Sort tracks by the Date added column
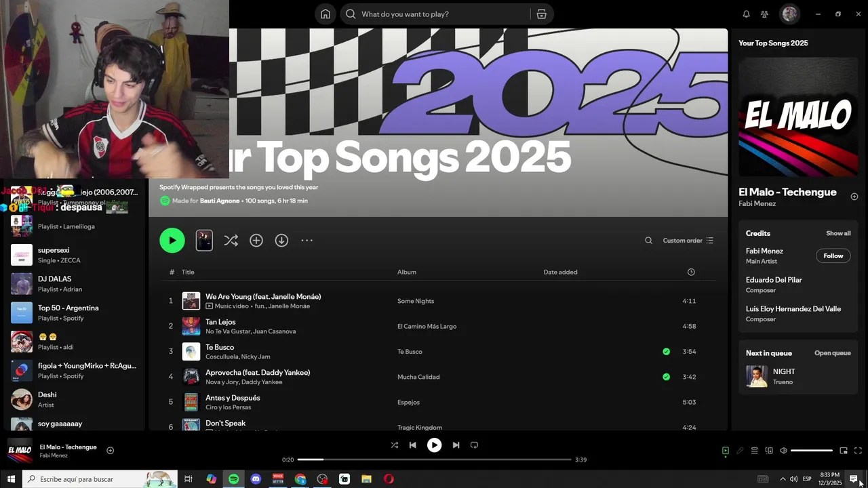Viewport: 868px width, 488px height. coord(560,272)
